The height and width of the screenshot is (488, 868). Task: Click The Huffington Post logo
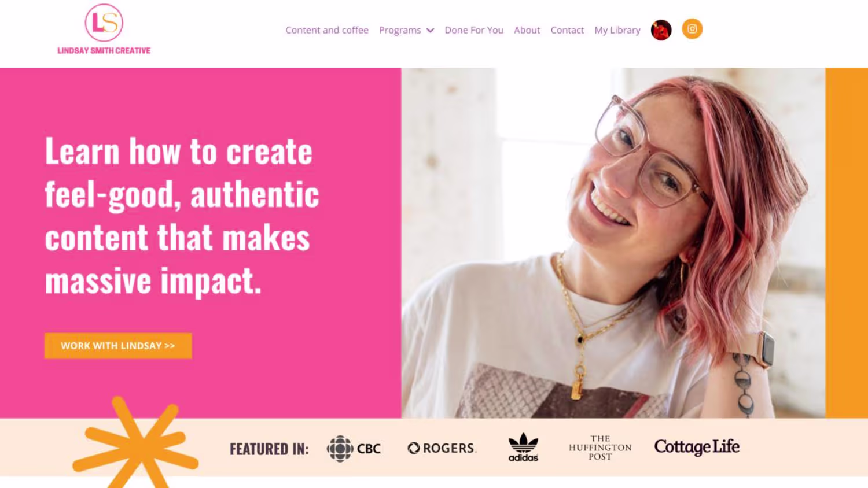600,448
